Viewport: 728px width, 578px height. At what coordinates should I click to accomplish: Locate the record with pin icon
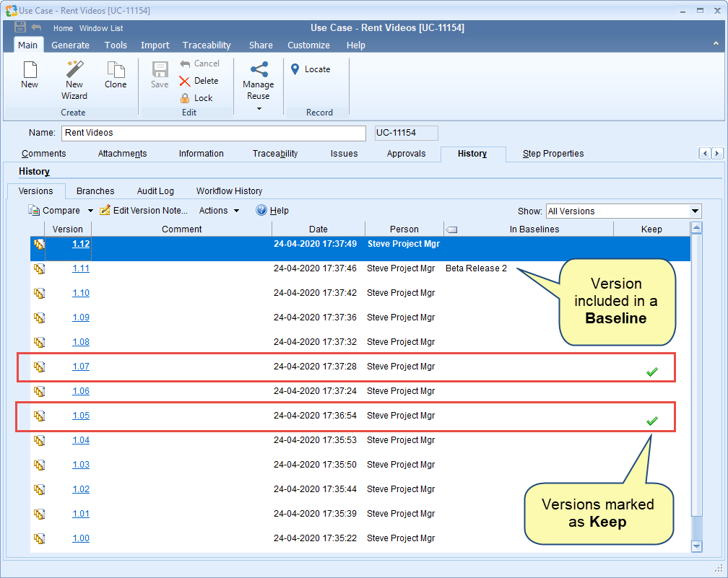click(295, 69)
